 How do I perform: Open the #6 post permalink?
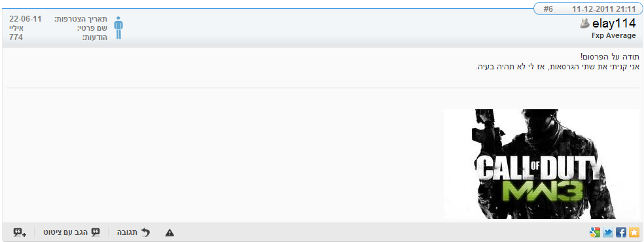click(548, 9)
